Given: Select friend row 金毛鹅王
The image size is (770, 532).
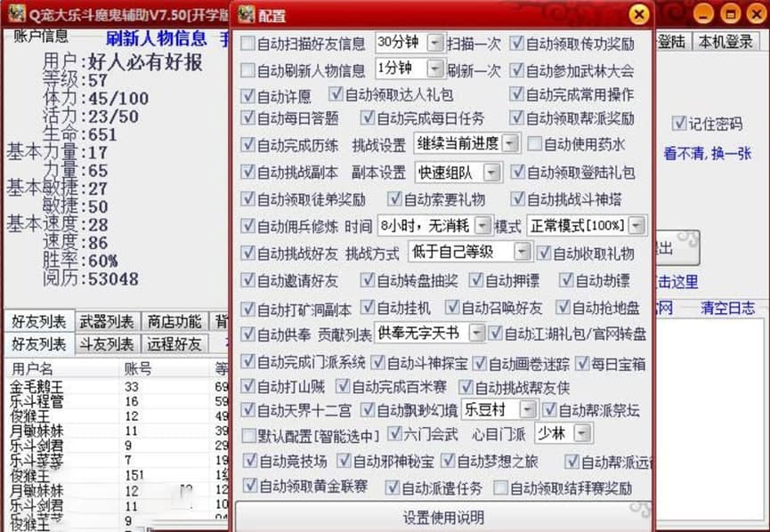Looking at the screenshot, I should pos(118,387).
